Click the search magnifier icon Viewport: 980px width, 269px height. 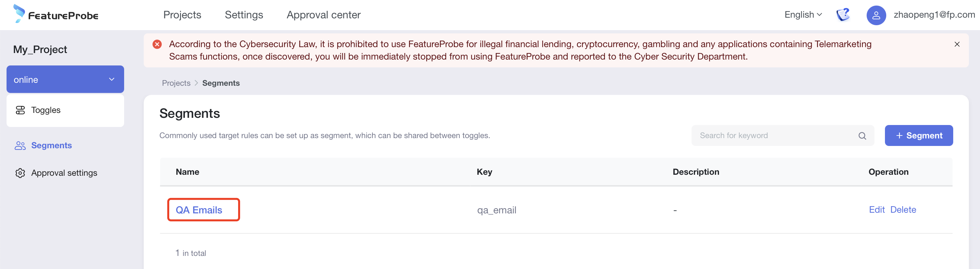tap(862, 135)
